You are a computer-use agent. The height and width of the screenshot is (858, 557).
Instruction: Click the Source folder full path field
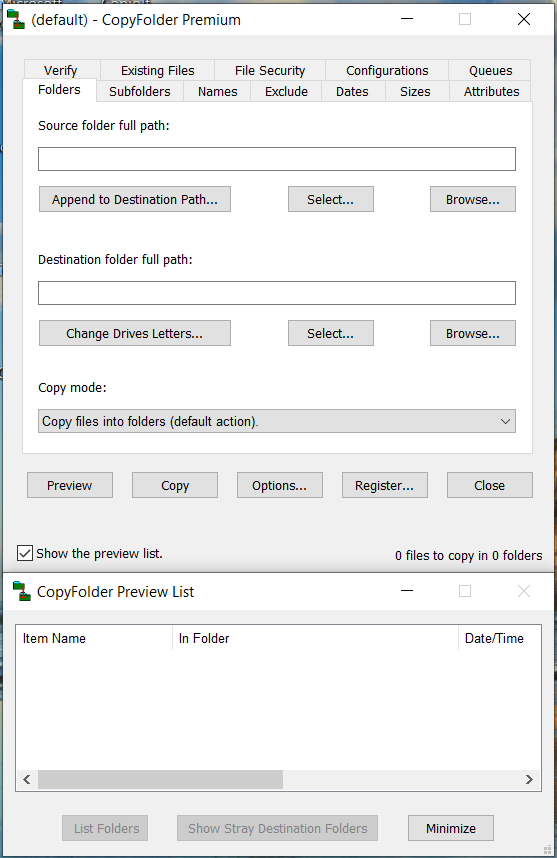277,159
